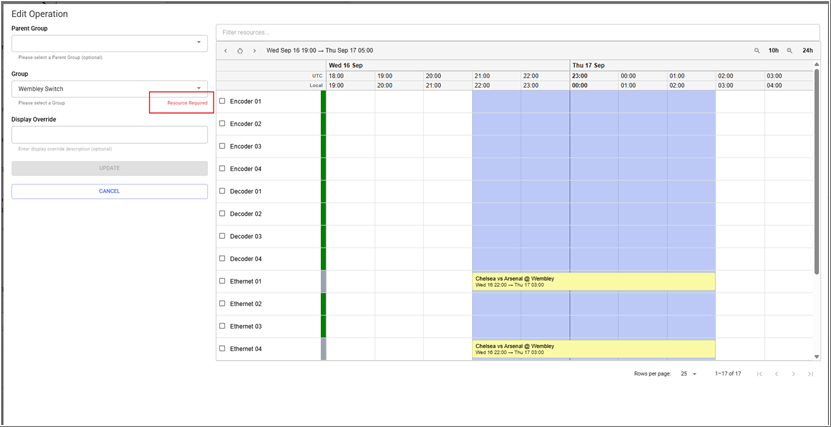Go to previous time range arrow
The width and height of the screenshot is (831, 427).
[226, 51]
